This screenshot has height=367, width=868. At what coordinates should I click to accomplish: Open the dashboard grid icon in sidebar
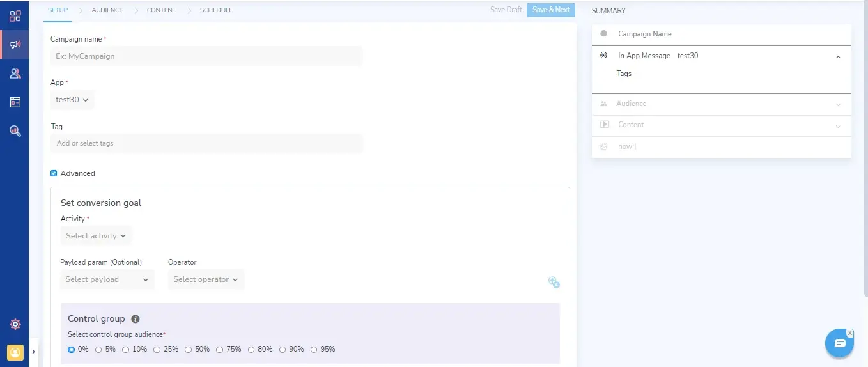click(x=15, y=16)
